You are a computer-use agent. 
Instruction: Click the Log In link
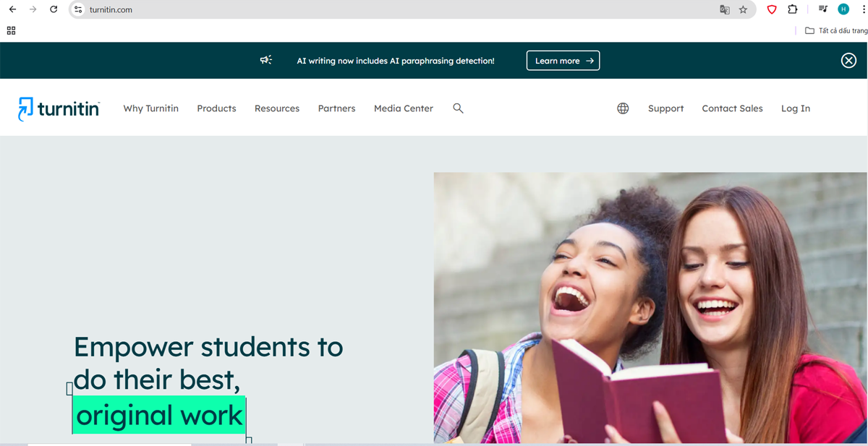click(796, 108)
